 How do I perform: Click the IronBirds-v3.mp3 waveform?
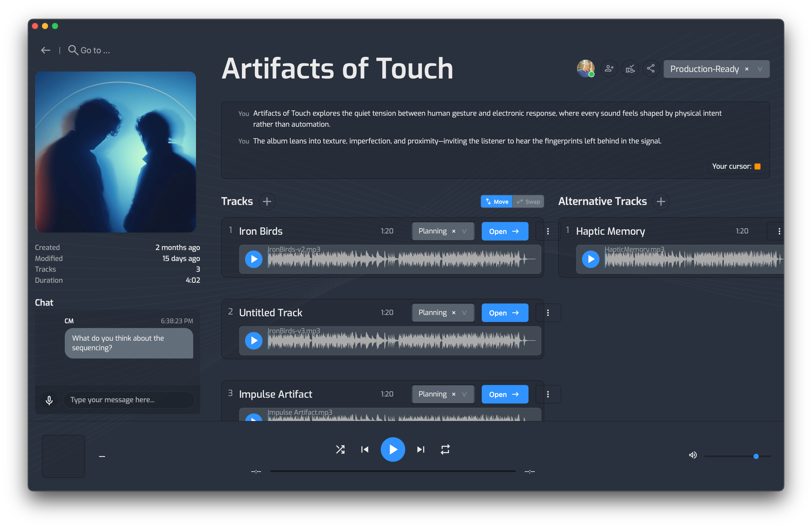coord(401,340)
